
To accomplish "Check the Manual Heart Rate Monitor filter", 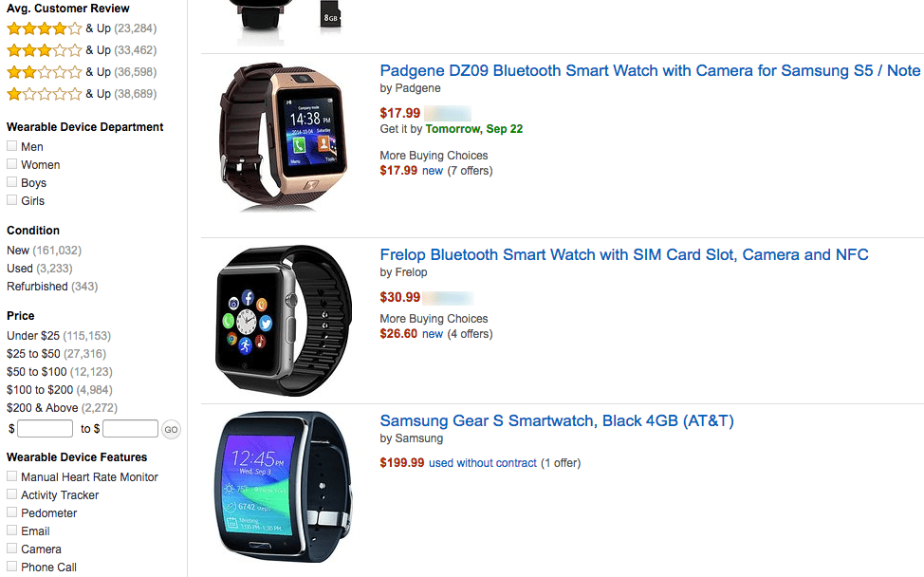I will 11,476.
